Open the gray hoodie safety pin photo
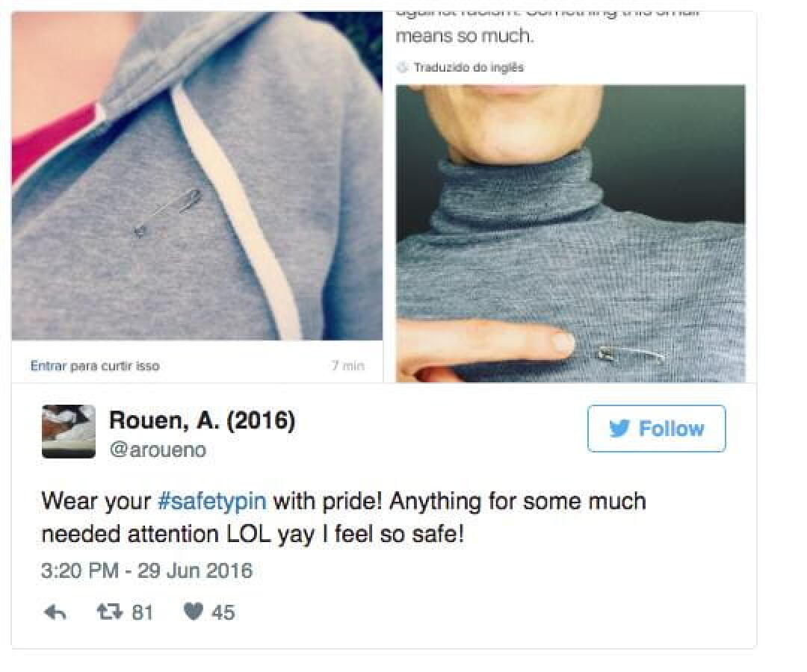 click(197, 176)
